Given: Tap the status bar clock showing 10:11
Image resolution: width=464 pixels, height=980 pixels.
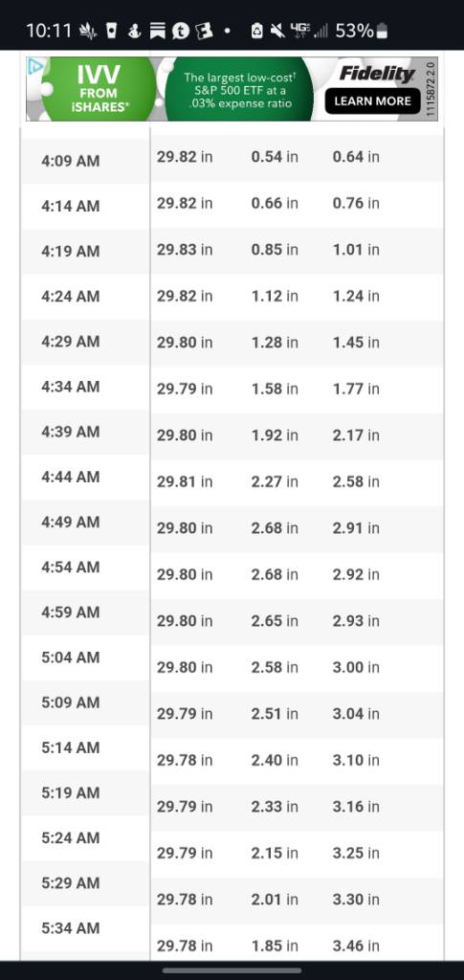Looking at the screenshot, I should [x=50, y=31].
